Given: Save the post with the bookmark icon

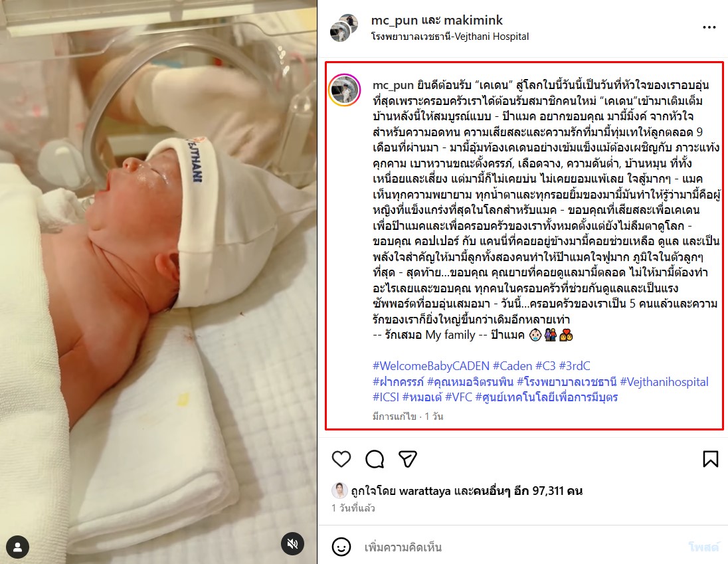Looking at the screenshot, I should (710, 459).
